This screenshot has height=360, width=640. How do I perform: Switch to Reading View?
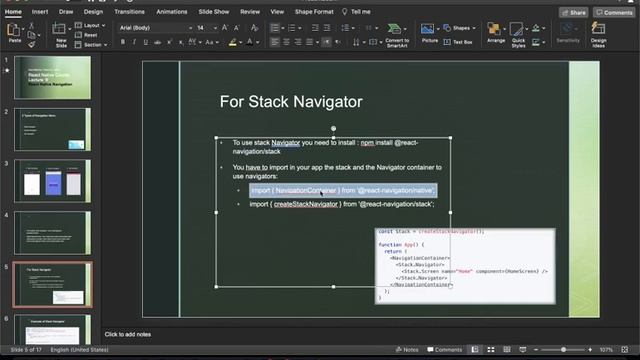(507, 350)
